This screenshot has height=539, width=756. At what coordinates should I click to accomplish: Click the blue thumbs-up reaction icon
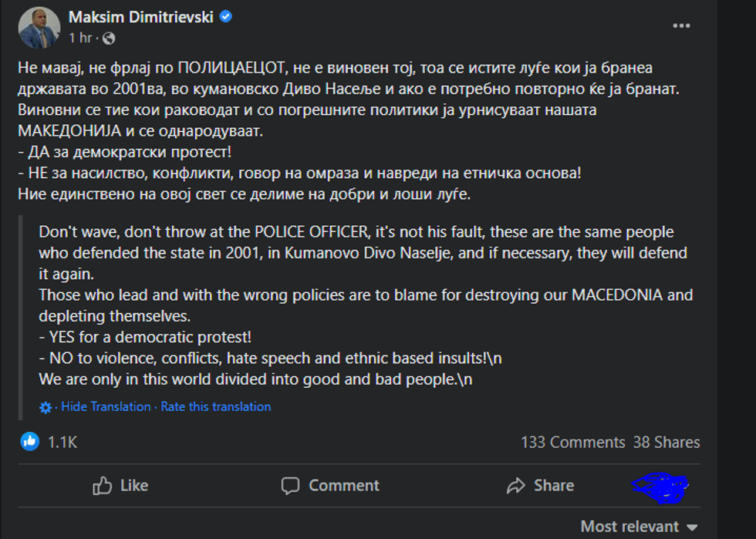pos(29,442)
